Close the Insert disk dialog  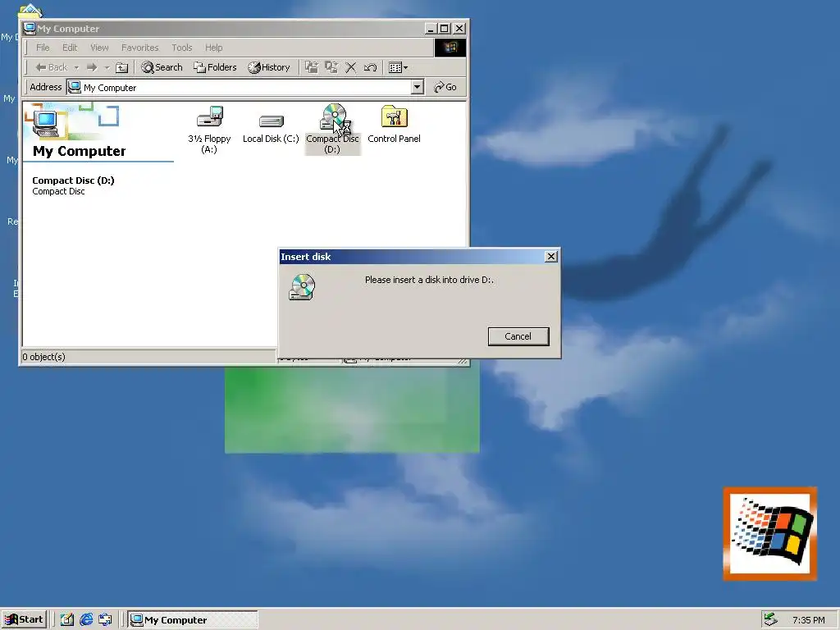pos(550,257)
